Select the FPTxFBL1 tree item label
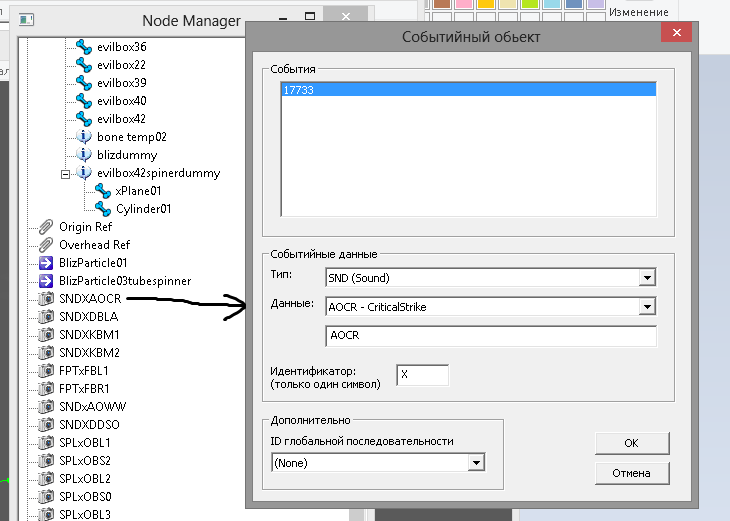Viewport: 730px width, 521px height. pyautogui.click(x=84, y=371)
